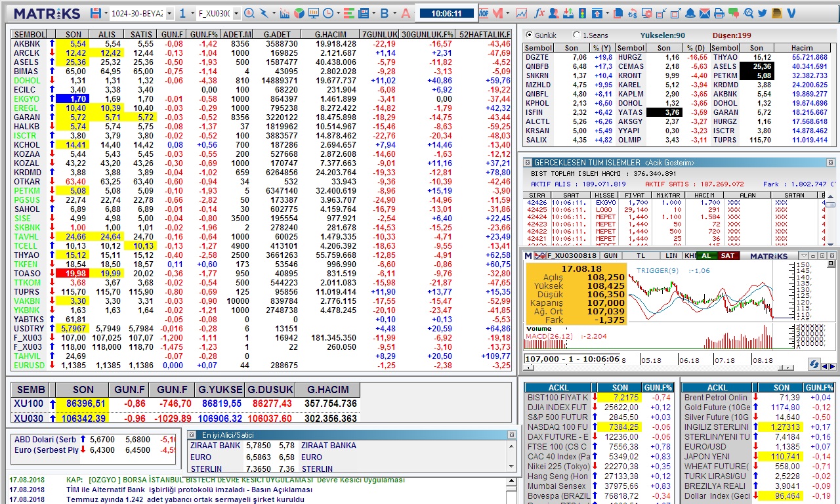Select the Günlük radio button

click(x=528, y=35)
